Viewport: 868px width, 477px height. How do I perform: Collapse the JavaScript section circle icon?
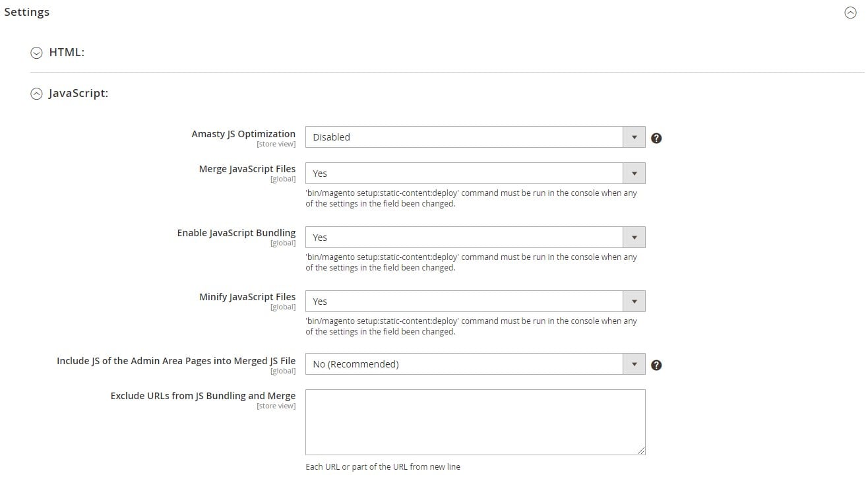pos(36,94)
